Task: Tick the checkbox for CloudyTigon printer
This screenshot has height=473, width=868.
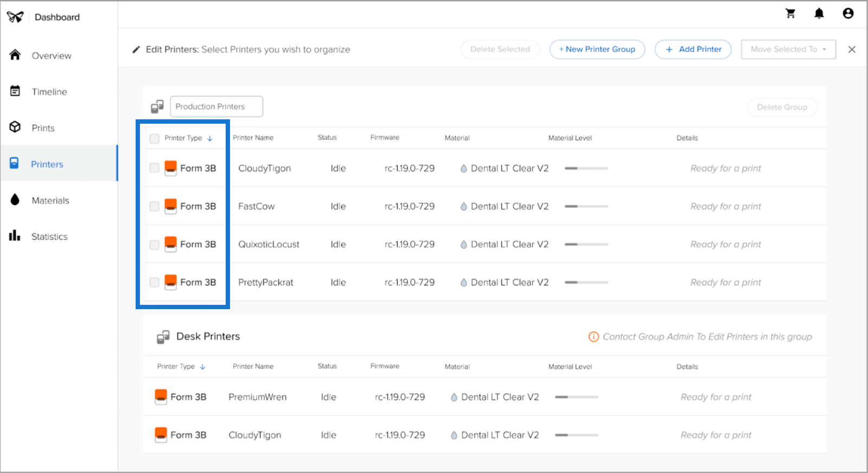Action: coord(155,168)
